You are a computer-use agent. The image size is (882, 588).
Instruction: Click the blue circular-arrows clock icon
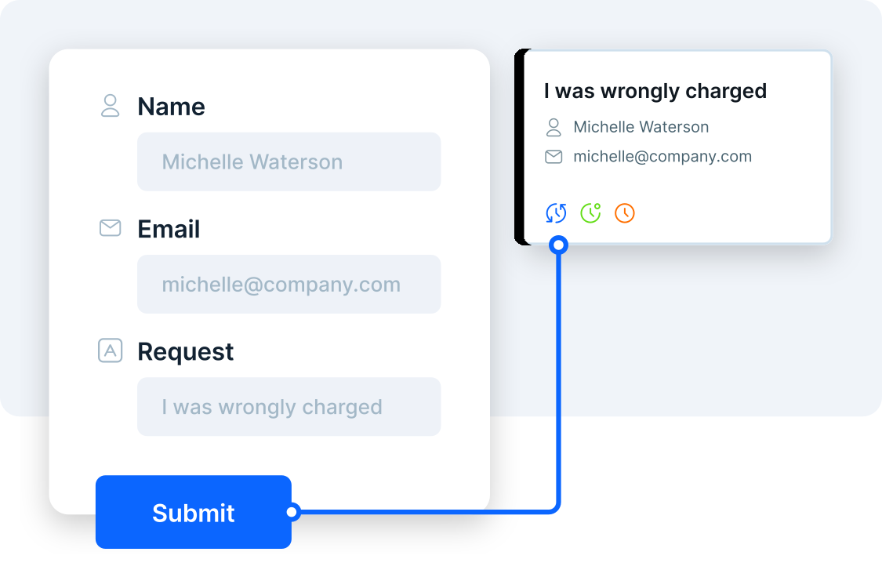click(556, 212)
